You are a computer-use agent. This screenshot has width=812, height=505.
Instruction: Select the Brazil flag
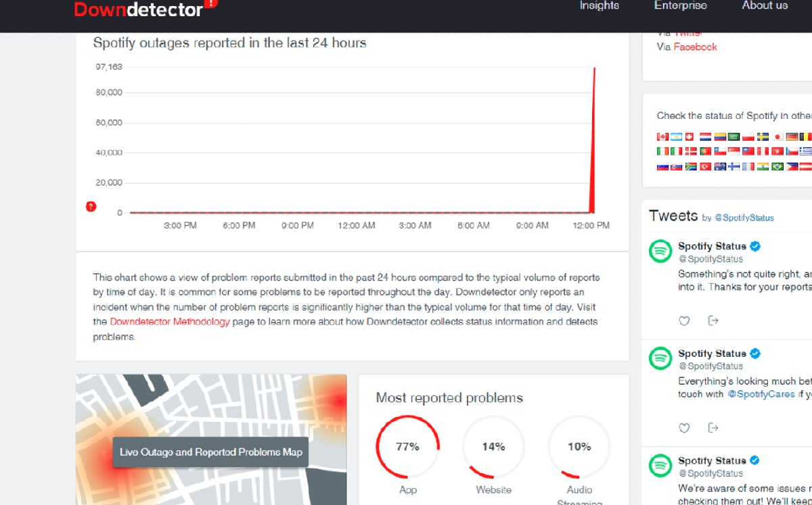[x=778, y=166]
